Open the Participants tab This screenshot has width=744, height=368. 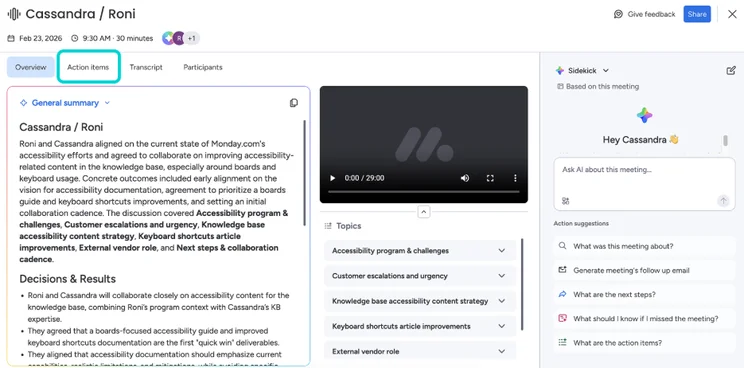203,67
